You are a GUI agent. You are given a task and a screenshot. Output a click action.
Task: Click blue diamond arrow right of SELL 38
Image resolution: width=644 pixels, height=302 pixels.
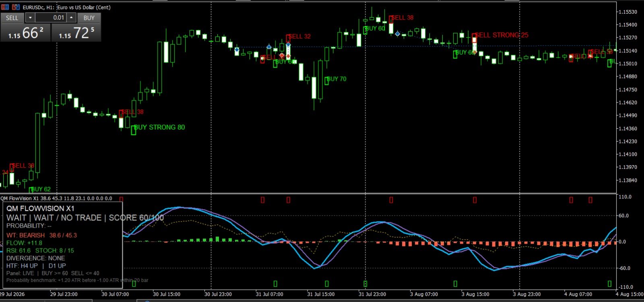(398, 34)
